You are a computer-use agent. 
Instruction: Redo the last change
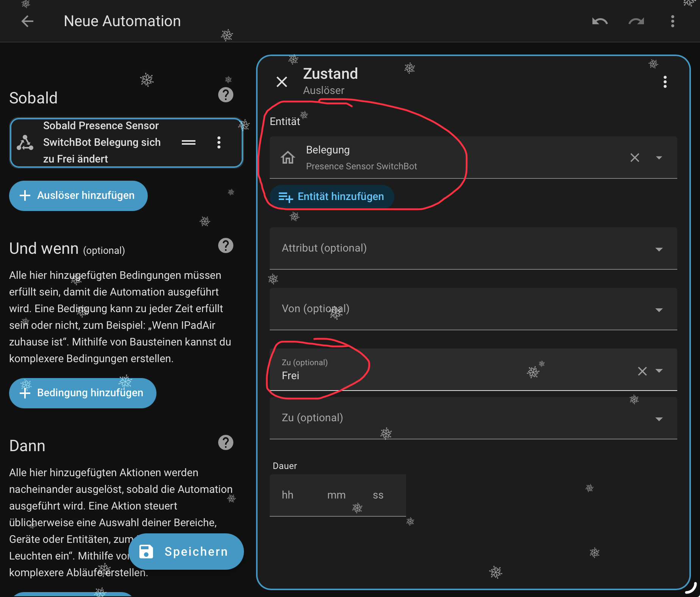coord(636,21)
